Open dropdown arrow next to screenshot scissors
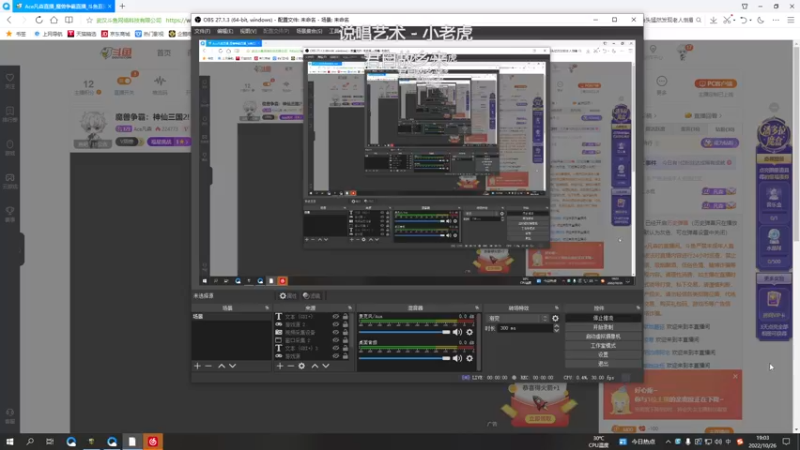Image resolution: width=800 pixels, height=450 pixels. (734, 20)
